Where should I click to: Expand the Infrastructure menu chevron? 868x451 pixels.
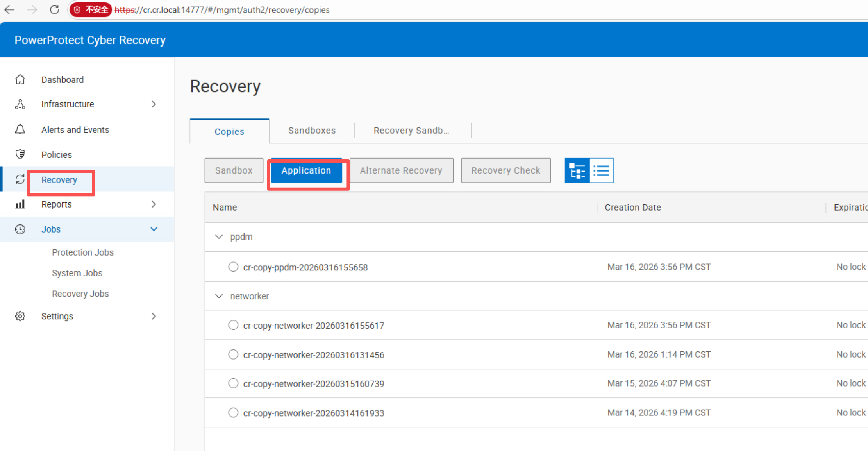click(x=154, y=104)
